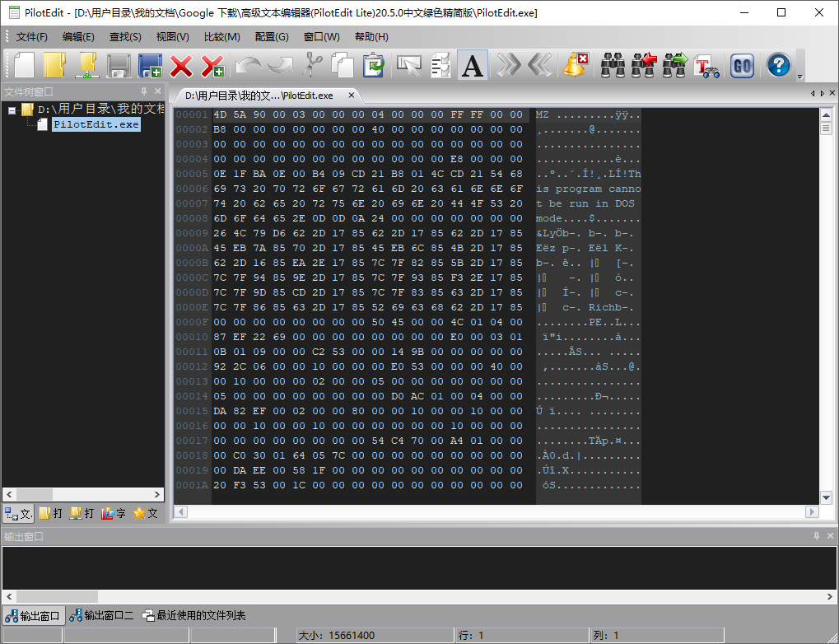
Task: Open 最近使用的文件列表 tab
Action: 193,615
